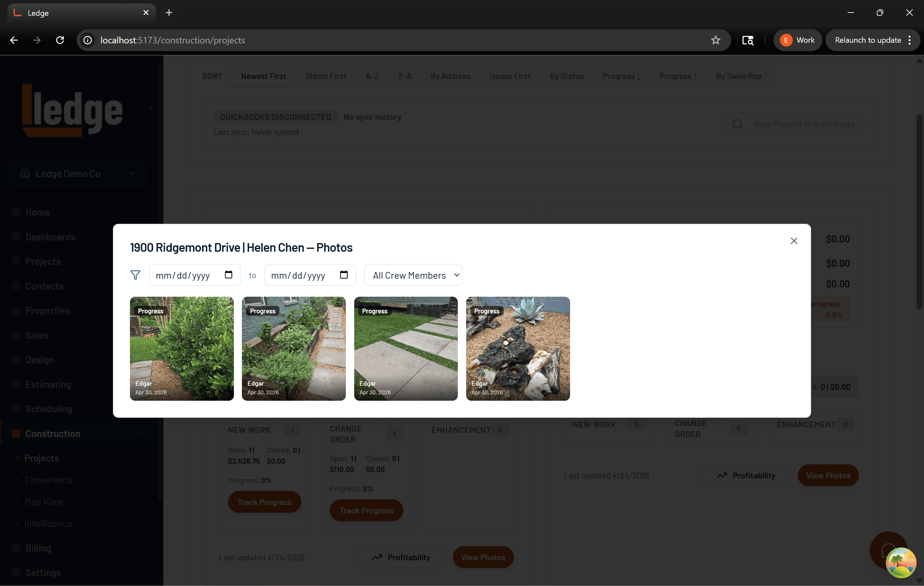Sort projects Z–A
This screenshot has height=586, width=924.
click(x=405, y=76)
